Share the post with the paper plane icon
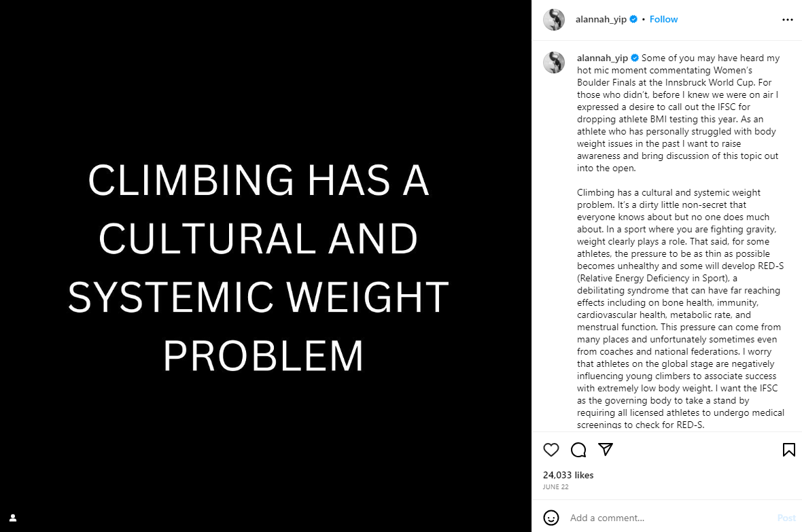This screenshot has height=532, width=802. click(x=606, y=449)
